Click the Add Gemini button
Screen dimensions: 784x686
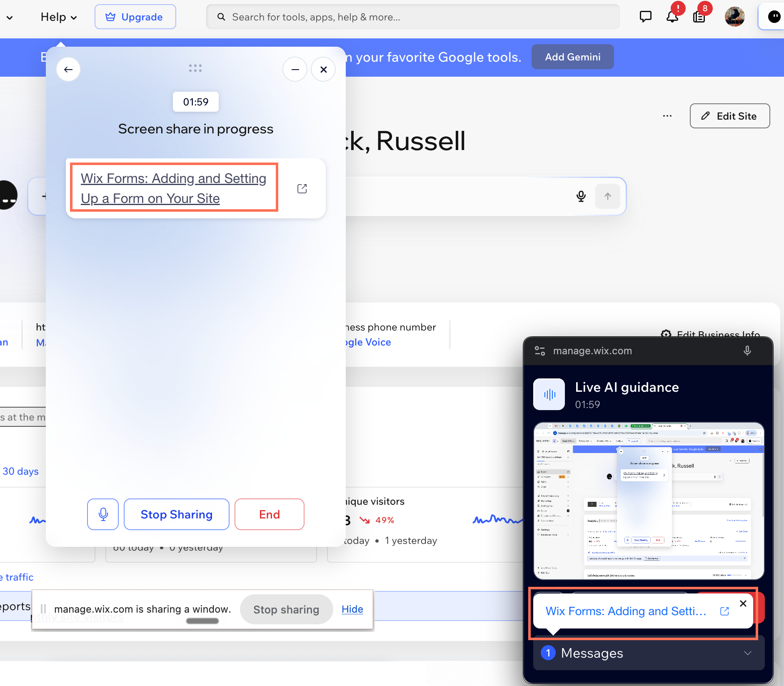point(572,57)
